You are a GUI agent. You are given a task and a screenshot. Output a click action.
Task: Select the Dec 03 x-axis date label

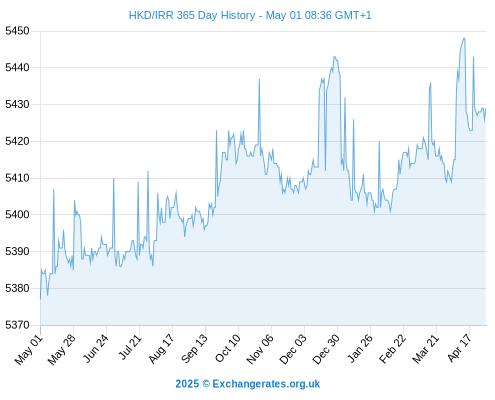[293, 349]
